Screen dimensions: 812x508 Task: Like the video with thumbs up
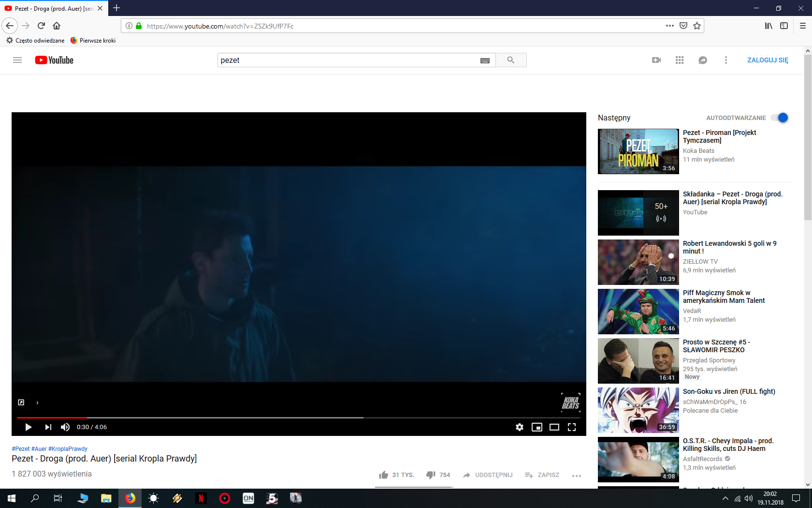tap(396, 475)
